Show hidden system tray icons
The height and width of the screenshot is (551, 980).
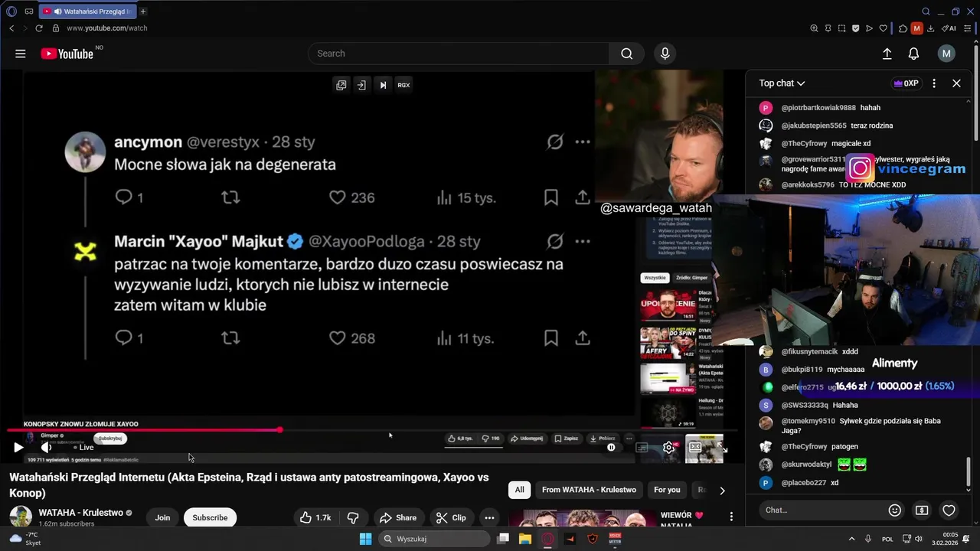click(x=851, y=539)
